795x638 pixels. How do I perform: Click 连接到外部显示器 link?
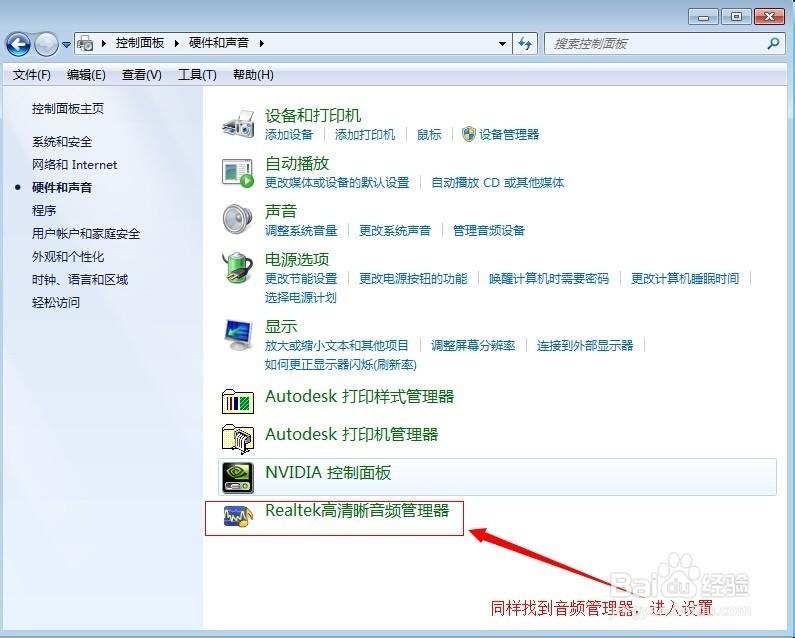click(x=585, y=346)
